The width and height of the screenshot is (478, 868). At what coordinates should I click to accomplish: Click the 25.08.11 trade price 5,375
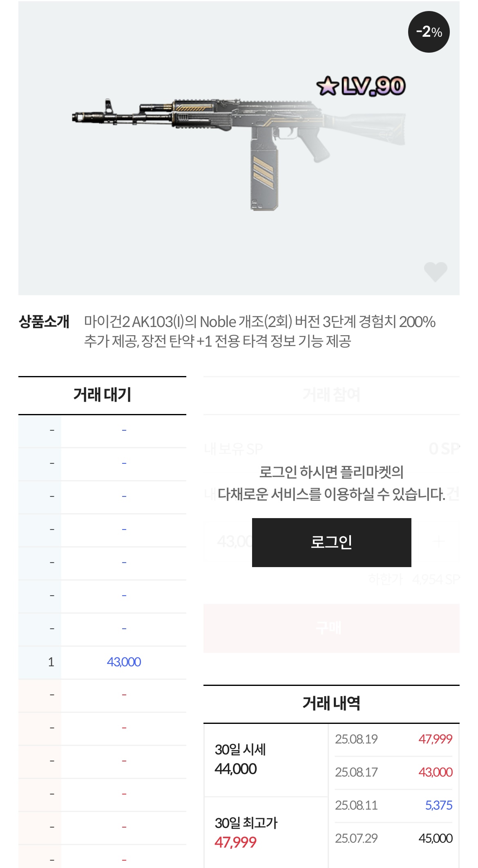438,805
